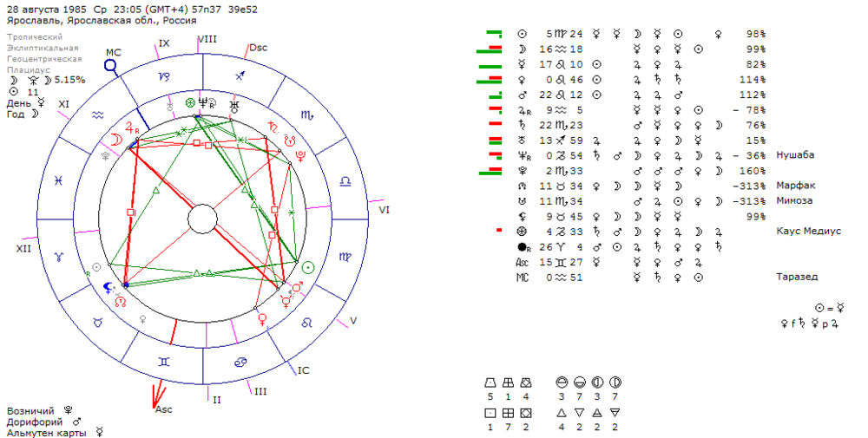Click the star name 'Нушаба'
This screenshot has width=868, height=438.
(x=795, y=155)
